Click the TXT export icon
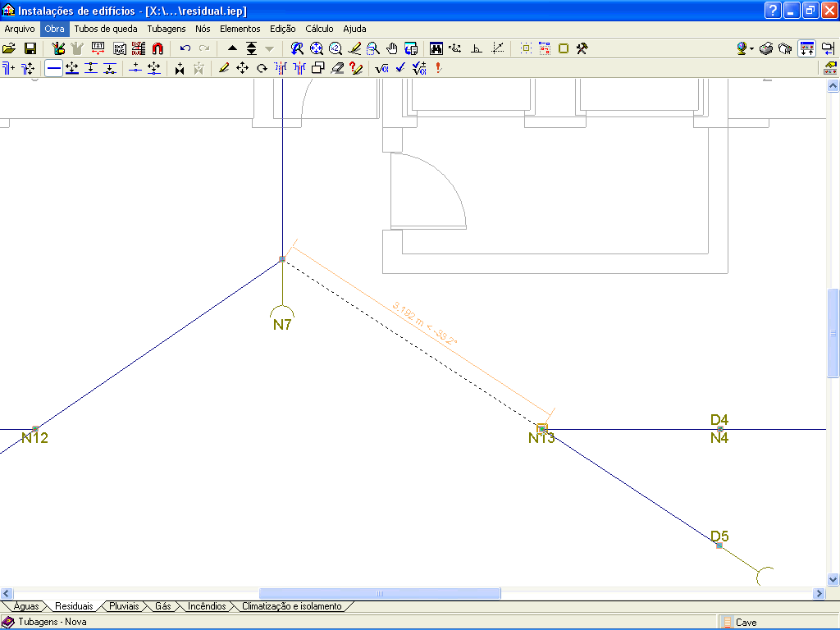Image resolution: width=840 pixels, height=630 pixels. tap(98, 48)
